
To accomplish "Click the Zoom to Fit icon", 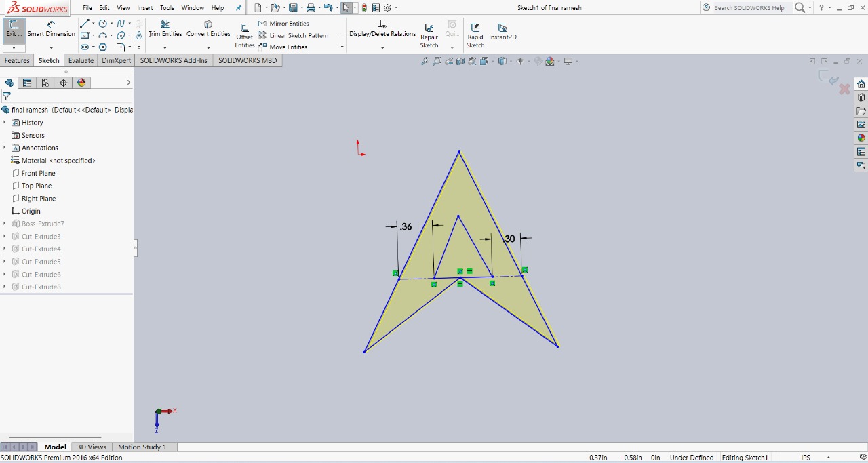I will tap(425, 61).
